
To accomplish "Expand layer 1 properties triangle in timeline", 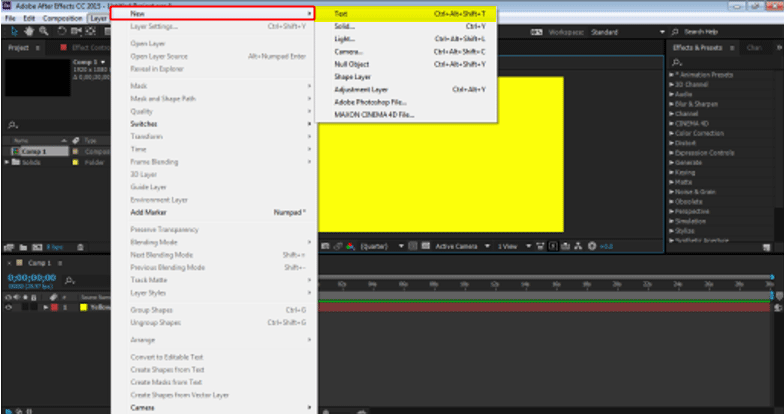I will [x=46, y=308].
